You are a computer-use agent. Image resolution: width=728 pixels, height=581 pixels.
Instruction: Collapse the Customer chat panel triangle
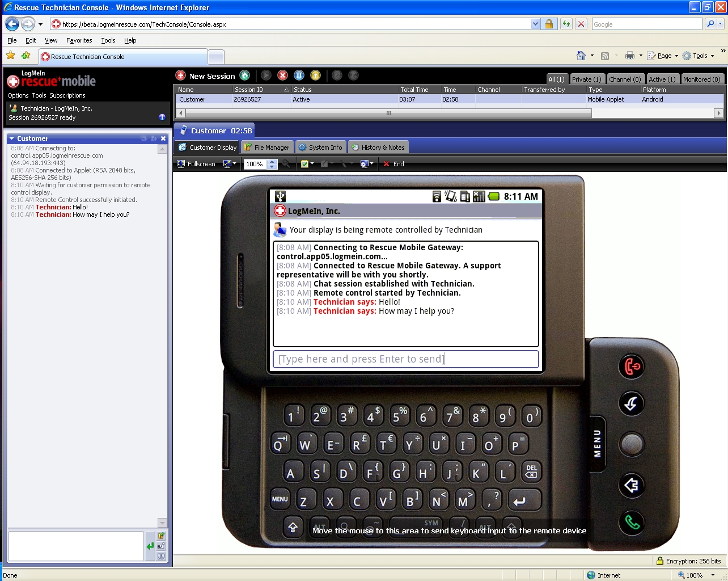pos(11,138)
